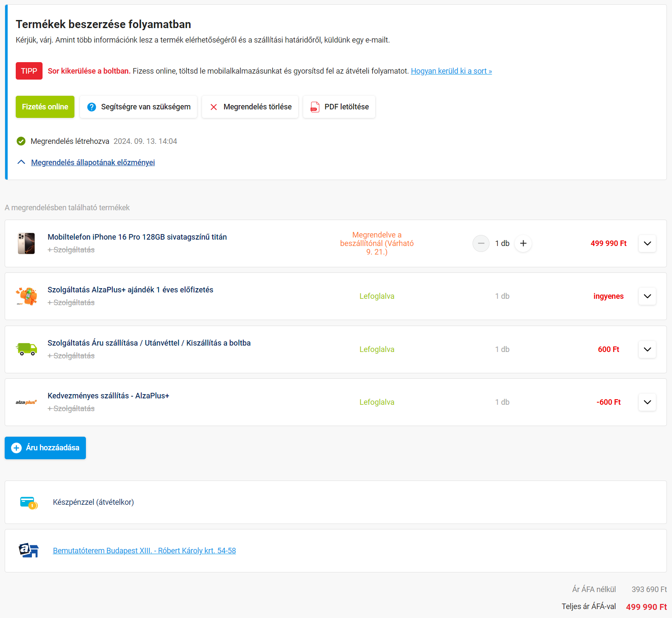
Task: Open Megrendelés állapotának előzményei link
Action: click(93, 163)
